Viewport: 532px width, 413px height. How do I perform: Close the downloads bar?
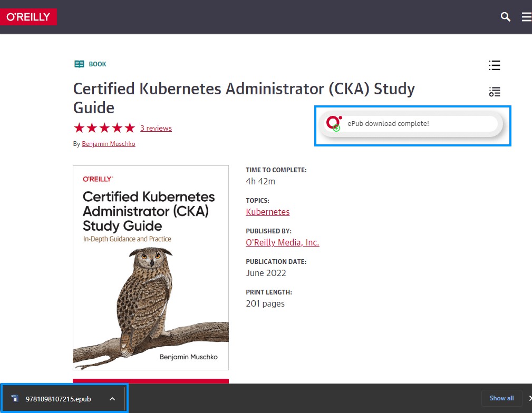point(529,398)
